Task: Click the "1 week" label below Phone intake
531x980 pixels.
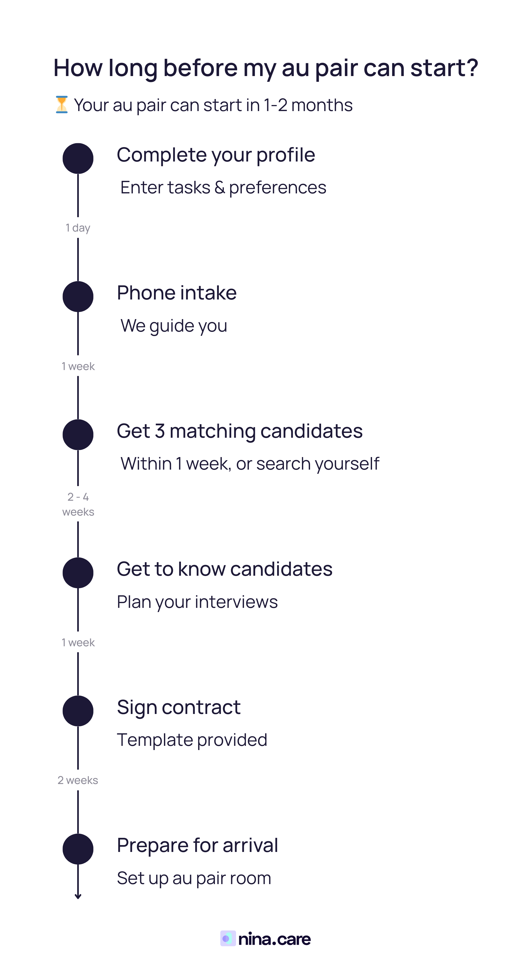Action: click(x=78, y=366)
